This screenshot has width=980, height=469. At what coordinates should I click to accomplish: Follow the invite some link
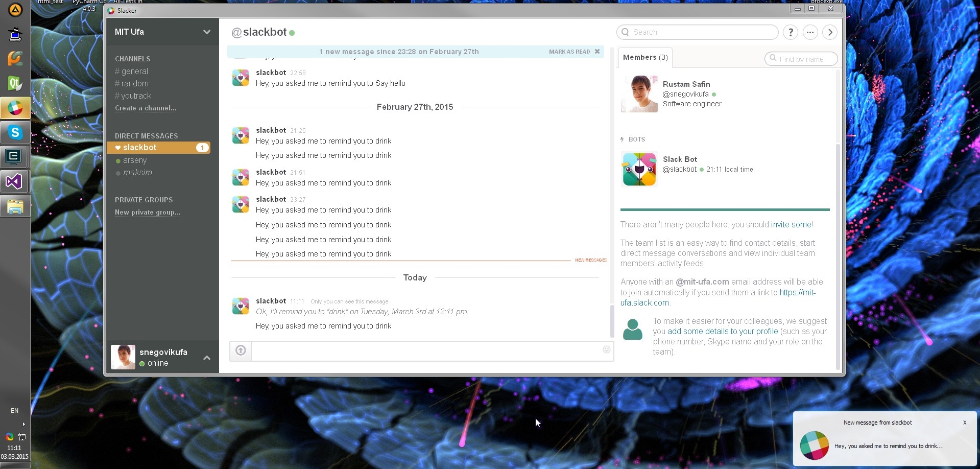tap(791, 225)
